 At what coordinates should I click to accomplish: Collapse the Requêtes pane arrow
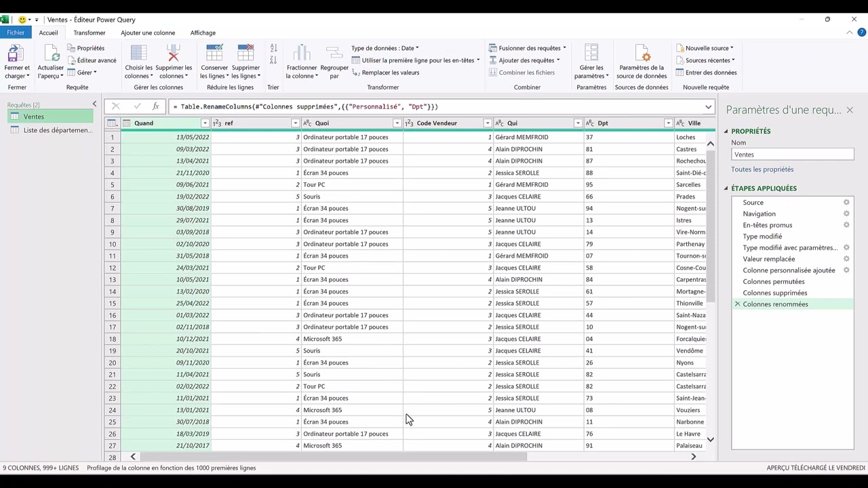click(x=94, y=104)
